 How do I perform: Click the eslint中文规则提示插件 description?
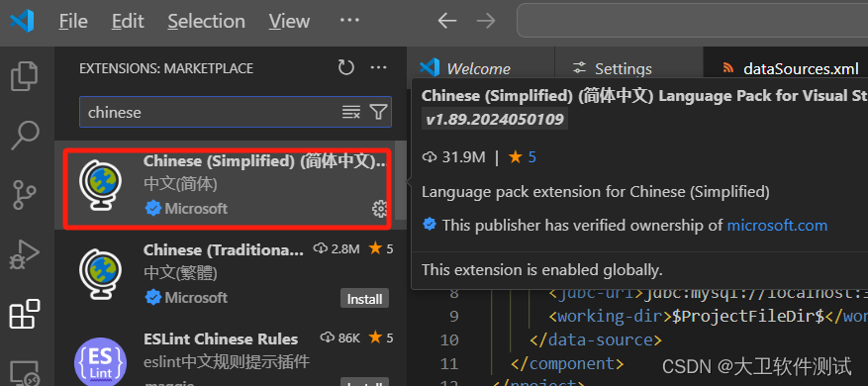pos(227,361)
